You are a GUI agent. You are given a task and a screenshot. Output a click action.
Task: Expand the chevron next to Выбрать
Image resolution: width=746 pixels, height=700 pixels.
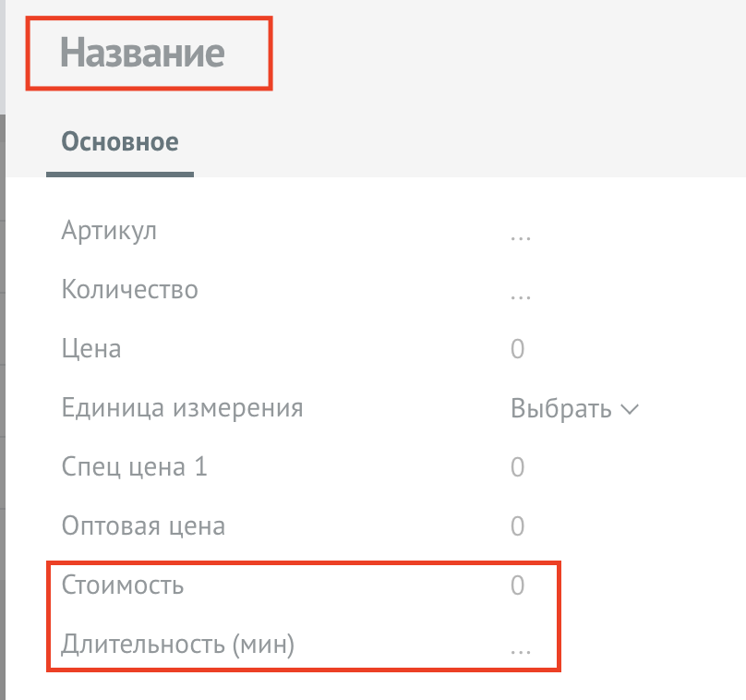[632, 408]
